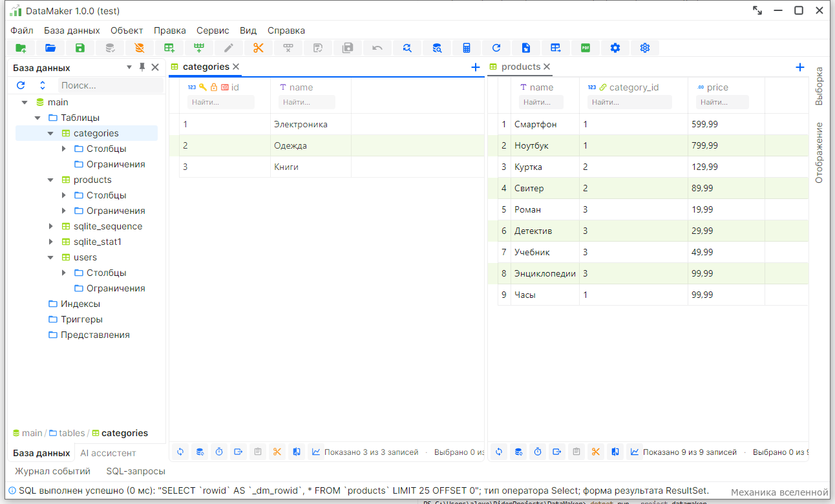Screen dimensions: 835x504
Task: Click the table export arrow icon in top toolbar
Action: point(556,48)
